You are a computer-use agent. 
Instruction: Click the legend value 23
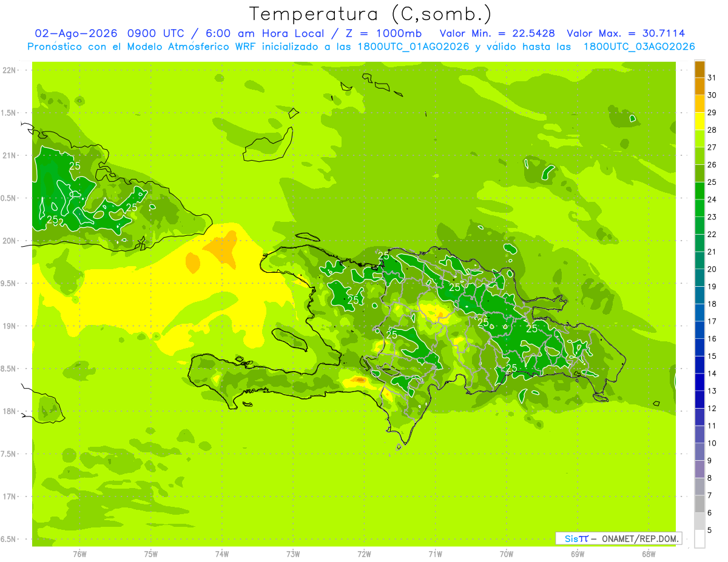click(712, 216)
